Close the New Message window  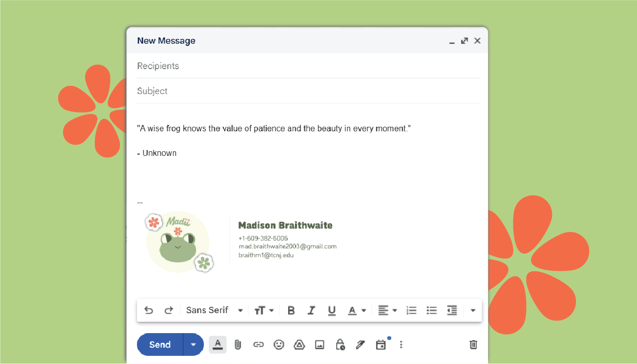(x=477, y=41)
